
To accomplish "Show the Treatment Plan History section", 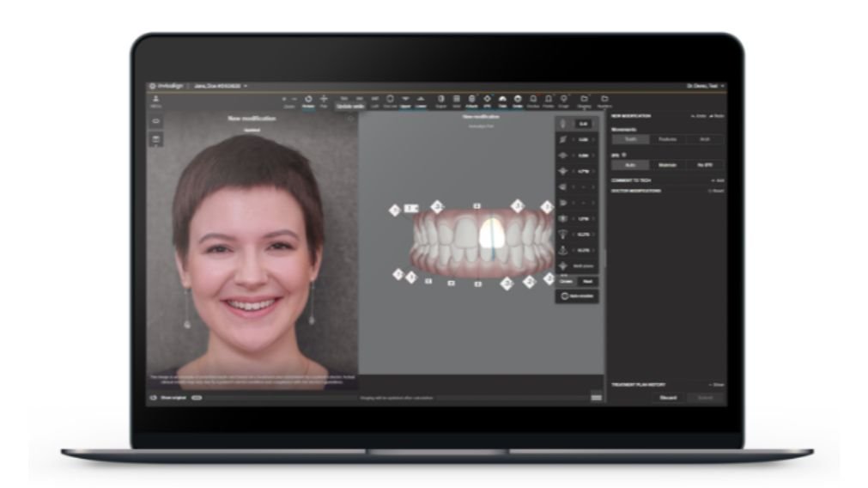I will 717,384.
